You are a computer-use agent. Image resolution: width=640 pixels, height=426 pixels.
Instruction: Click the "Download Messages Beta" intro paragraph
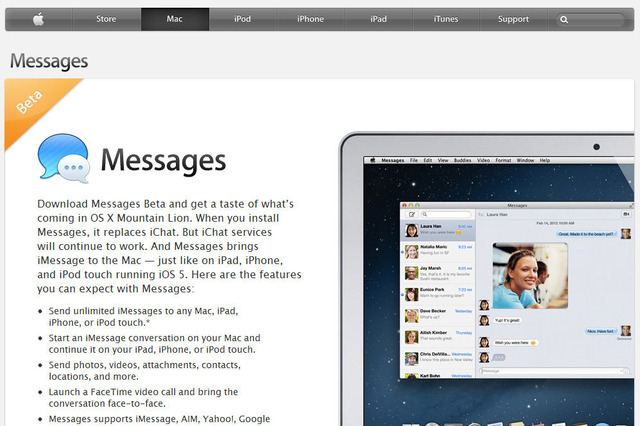(169, 246)
